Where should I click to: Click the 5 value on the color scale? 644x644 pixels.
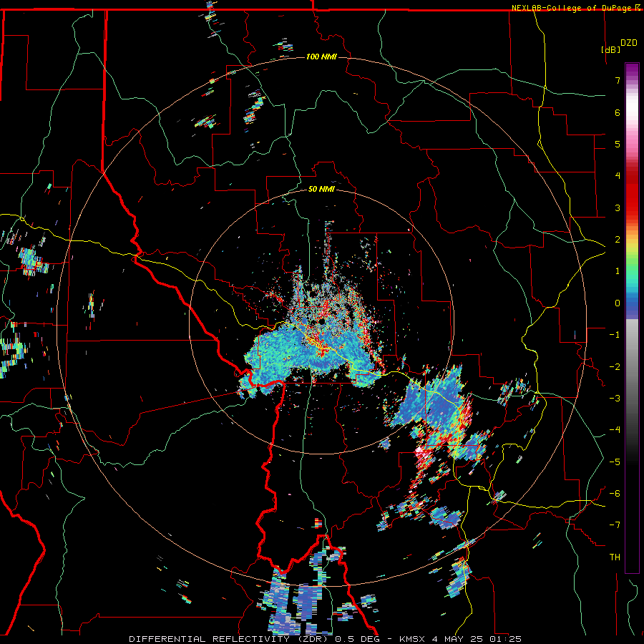click(618, 144)
